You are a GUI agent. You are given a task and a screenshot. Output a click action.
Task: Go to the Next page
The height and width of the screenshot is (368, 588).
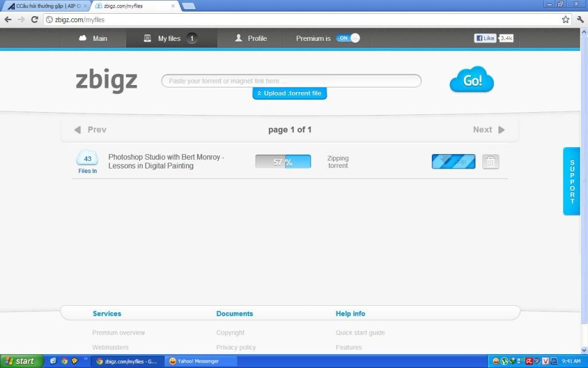pyautogui.click(x=489, y=129)
